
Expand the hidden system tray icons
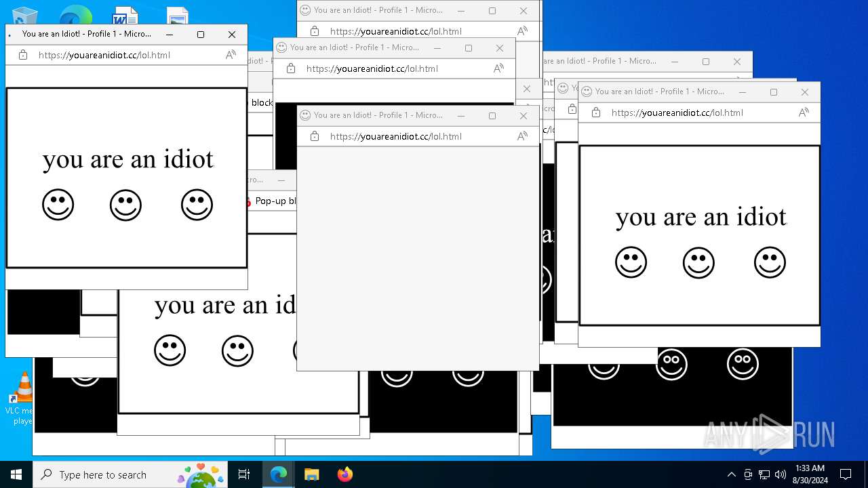click(x=731, y=474)
